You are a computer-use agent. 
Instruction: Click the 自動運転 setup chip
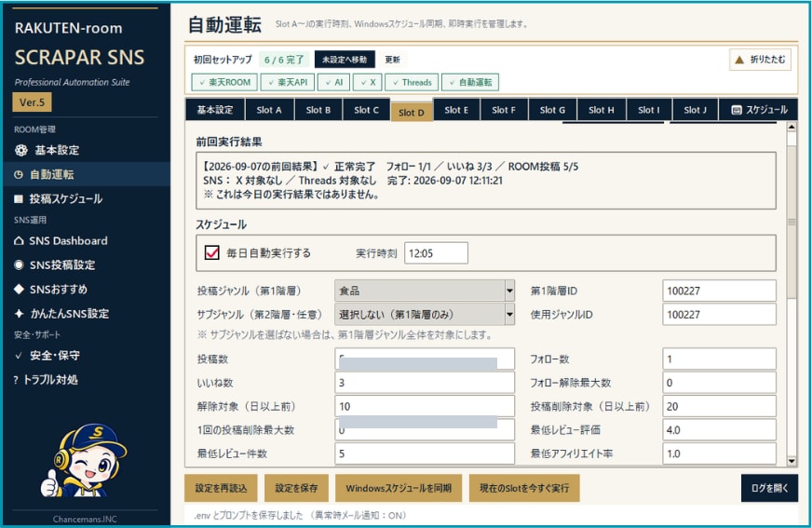470,82
